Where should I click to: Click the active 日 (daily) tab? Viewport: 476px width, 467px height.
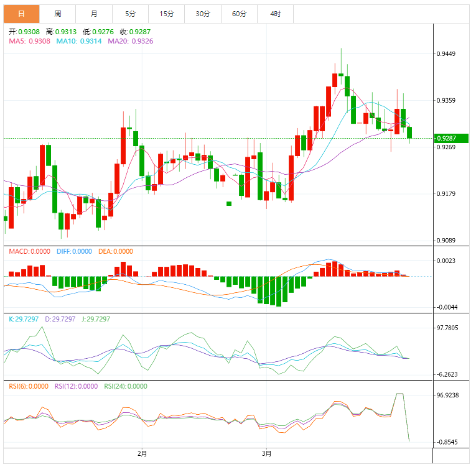tap(22, 13)
